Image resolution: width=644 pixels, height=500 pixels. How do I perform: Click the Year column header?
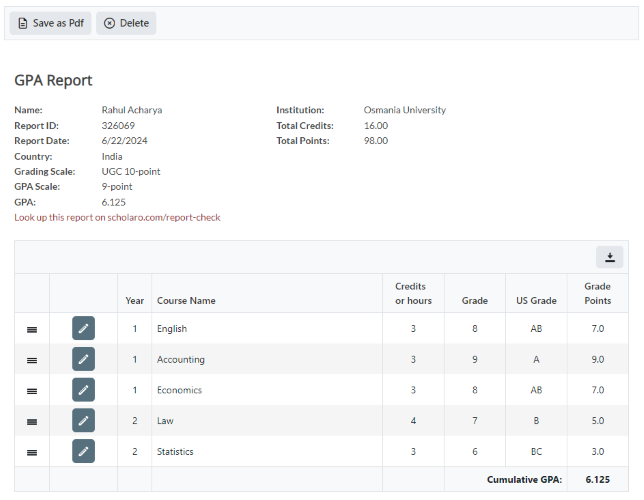tap(134, 300)
